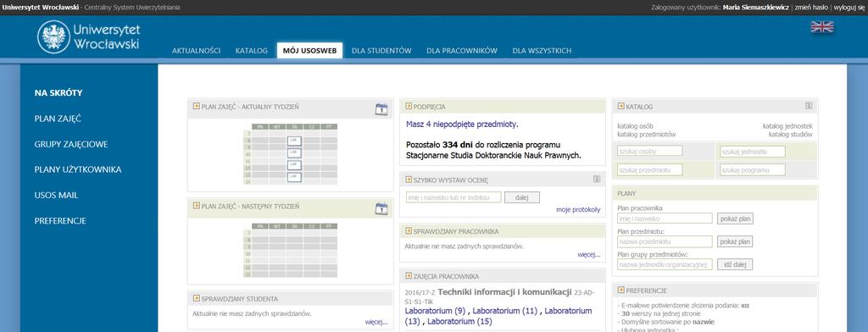Screen dimensions: 868x332
Task: Click the dalej button
Action: (522, 197)
